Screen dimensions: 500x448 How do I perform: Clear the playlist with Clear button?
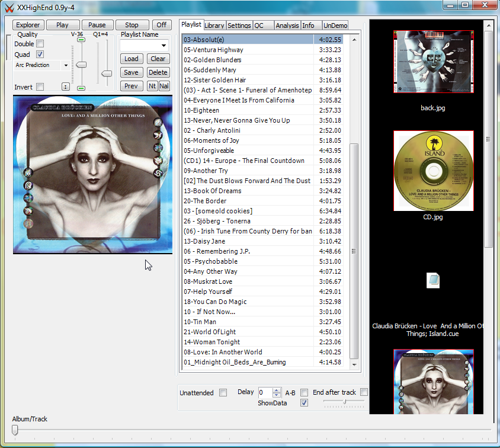pos(158,59)
